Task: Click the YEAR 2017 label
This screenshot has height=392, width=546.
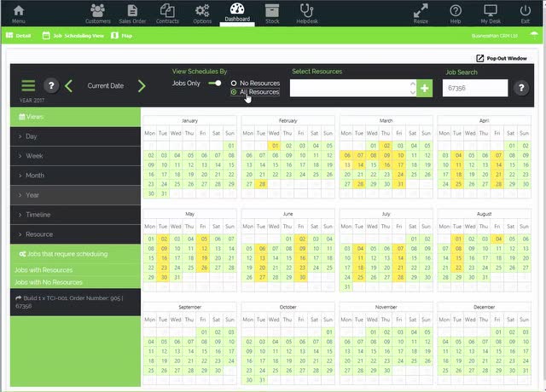Action: tap(32, 101)
